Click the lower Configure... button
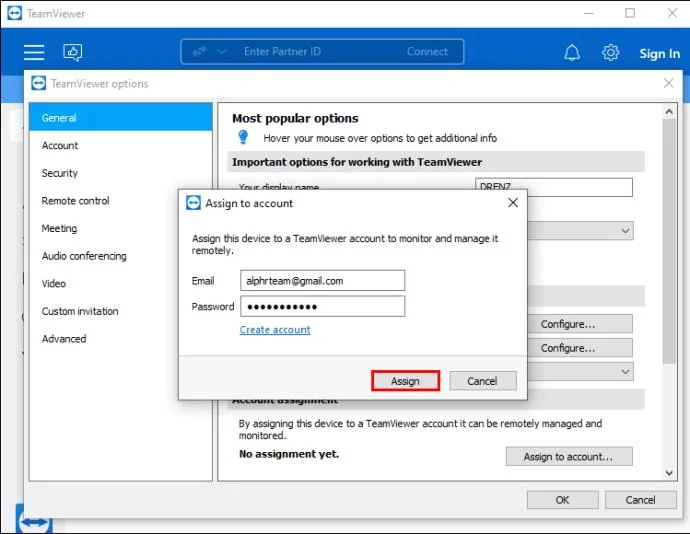Viewport: 690px width, 534px height. (580, 348)
